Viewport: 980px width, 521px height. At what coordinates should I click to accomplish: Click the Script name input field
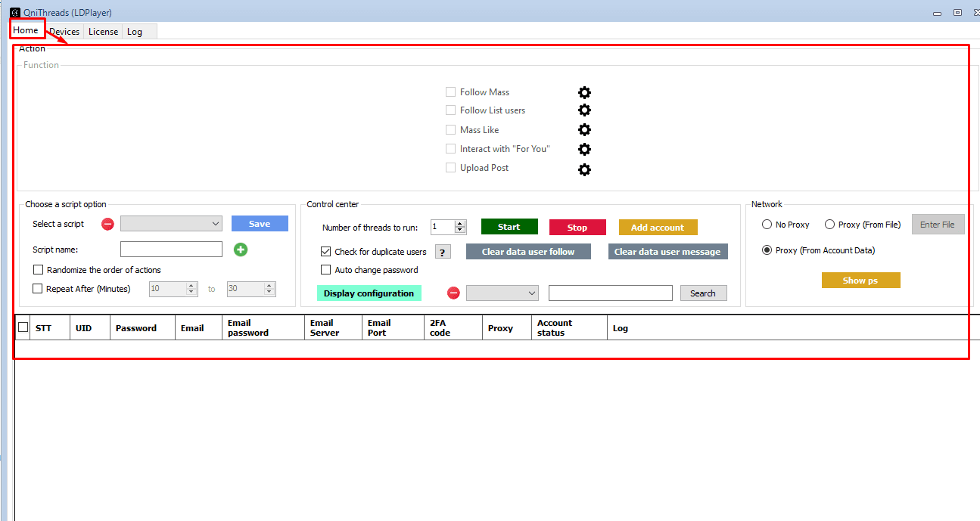point(171,250)
